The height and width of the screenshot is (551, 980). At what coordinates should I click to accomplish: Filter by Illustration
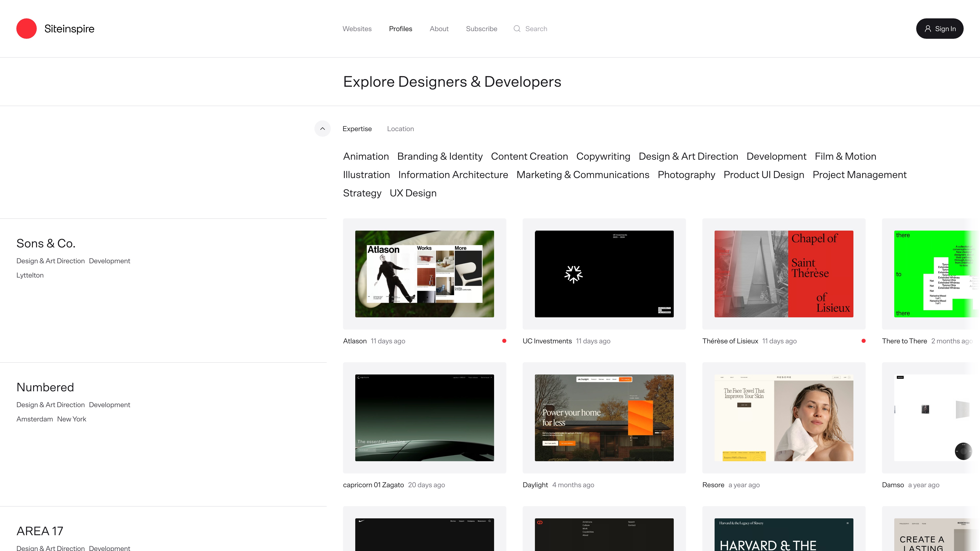tap(366, 174)
